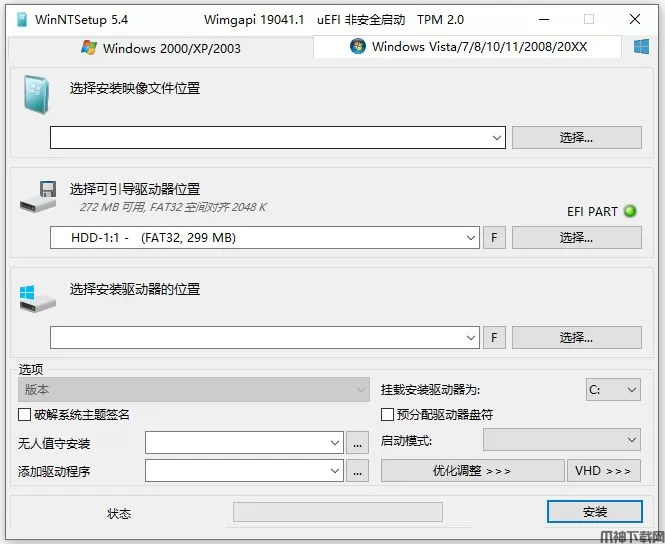Image resolution: width=665 pixels, height=544 pixels.
Task: Click the 挂载安装驱动器为 label
Action: click(x=430, y=389)
